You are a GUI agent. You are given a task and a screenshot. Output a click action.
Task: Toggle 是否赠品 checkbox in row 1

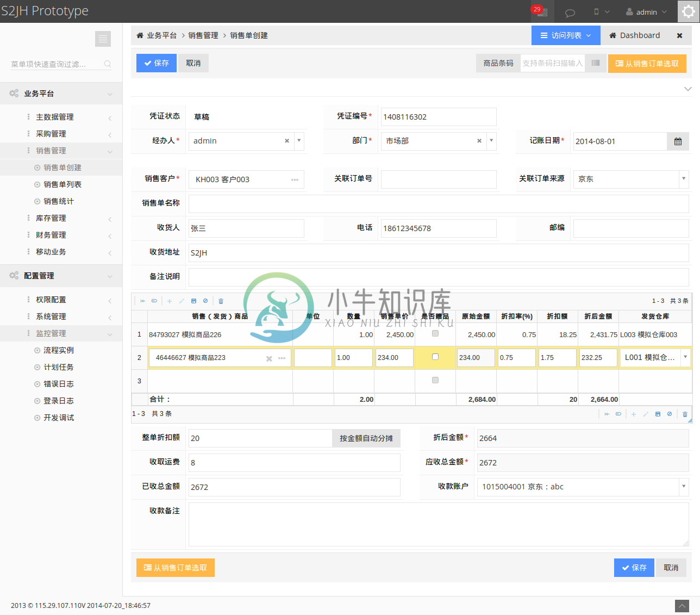(x=435, y=333)
